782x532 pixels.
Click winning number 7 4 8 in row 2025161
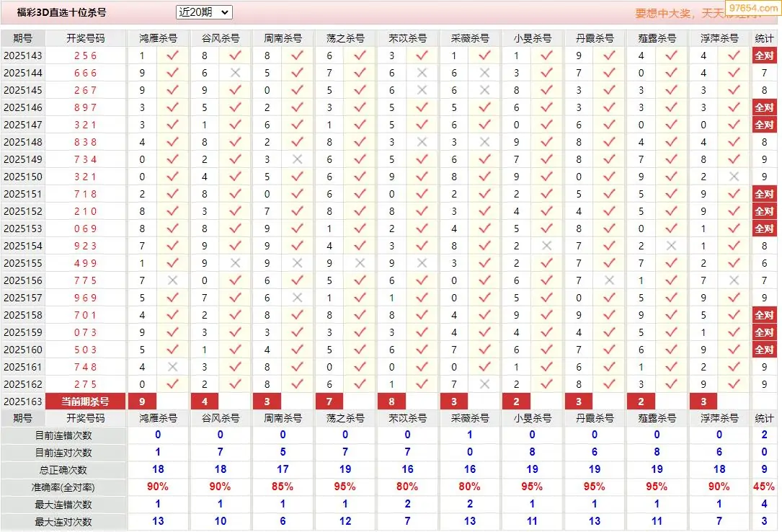85,367
